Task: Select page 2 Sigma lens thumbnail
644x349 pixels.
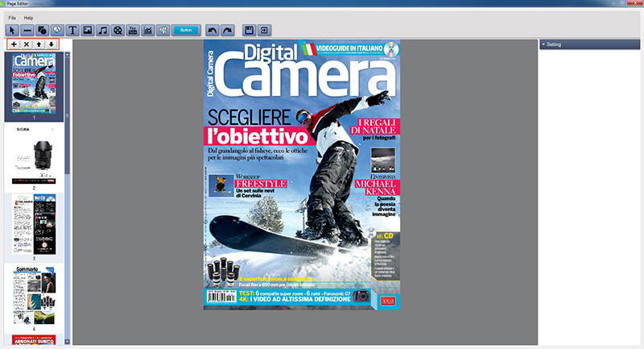Action: 34,155
